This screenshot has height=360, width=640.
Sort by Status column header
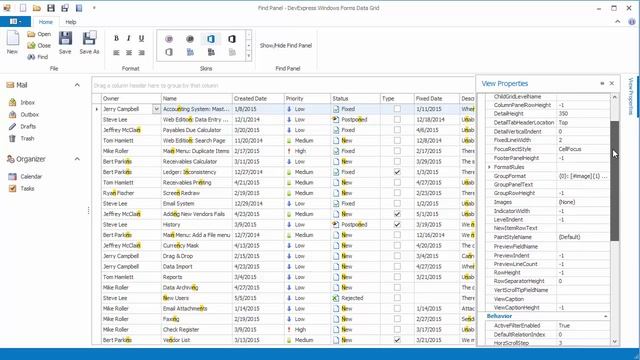point(355,98)
